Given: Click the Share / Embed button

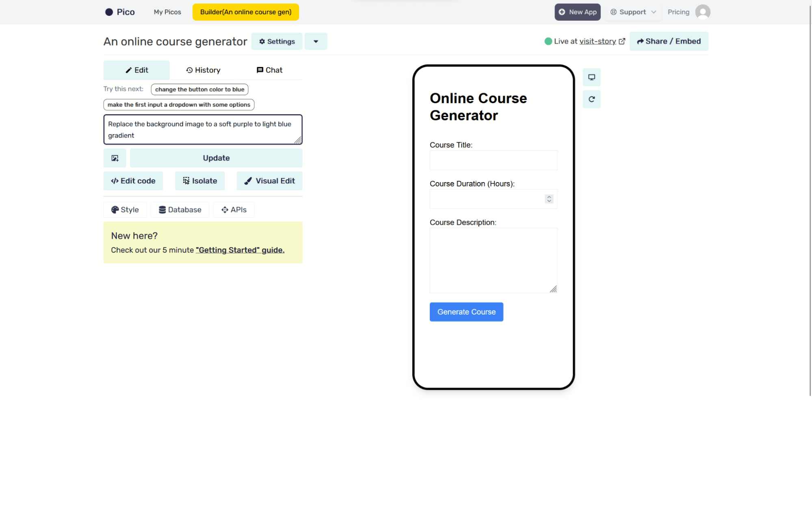Looking at the screenshot, I should tap(669, 41).
